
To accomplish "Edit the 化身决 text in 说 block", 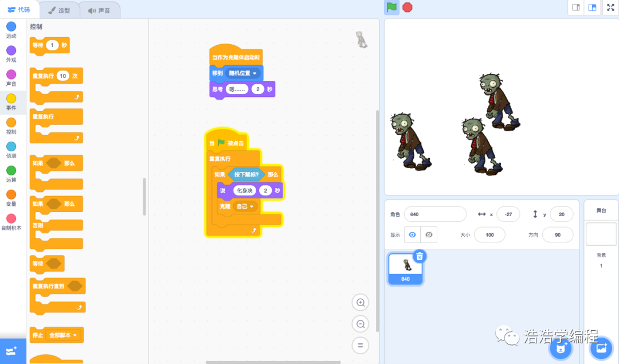I will [x=244, y=191].
